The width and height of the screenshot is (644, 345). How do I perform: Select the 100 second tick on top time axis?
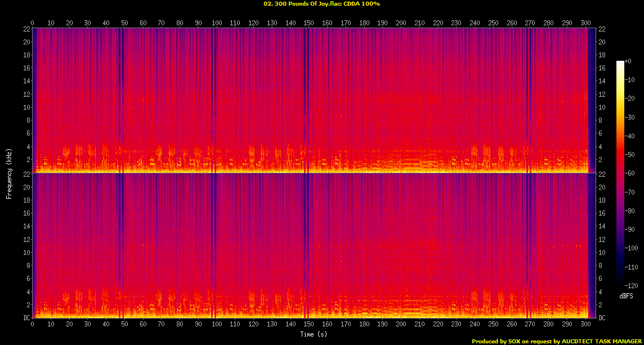click(217, 23)
